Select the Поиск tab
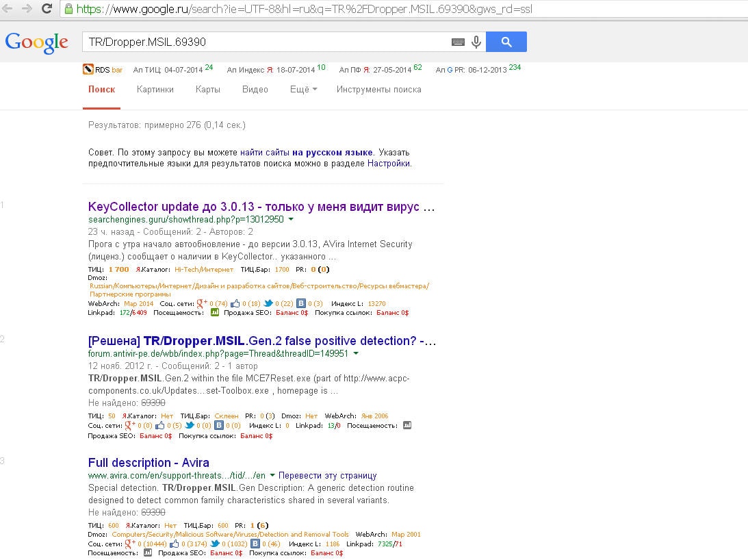This screenshot has width=748, height=560. (101, 89)
